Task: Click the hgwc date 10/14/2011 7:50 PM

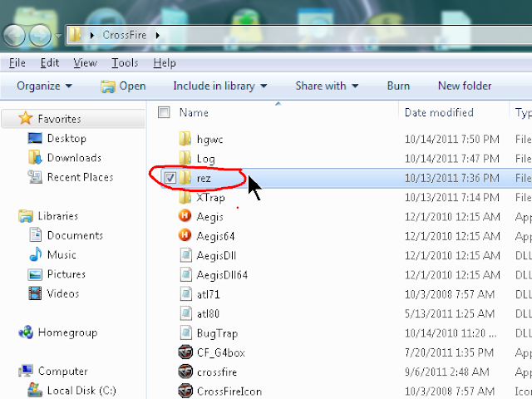Action: 452,139
